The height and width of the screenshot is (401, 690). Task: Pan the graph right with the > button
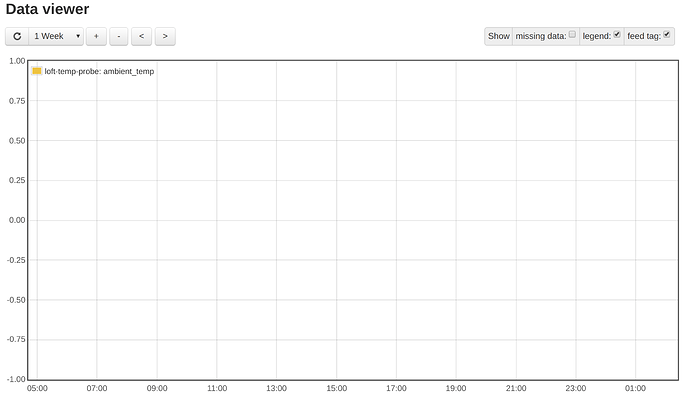tap(165, 36)
